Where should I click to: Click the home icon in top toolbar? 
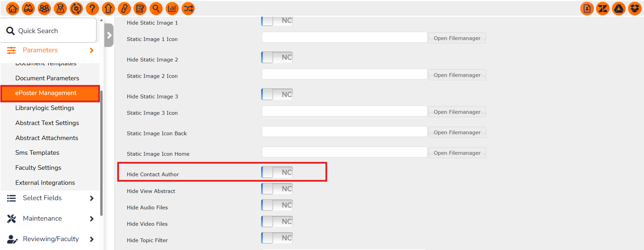[13, 9]
